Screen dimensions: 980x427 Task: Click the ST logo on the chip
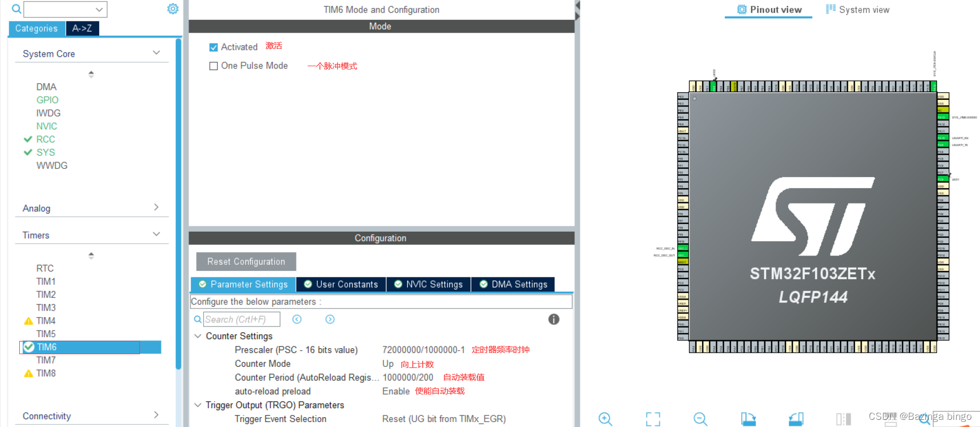click(812, 216)
